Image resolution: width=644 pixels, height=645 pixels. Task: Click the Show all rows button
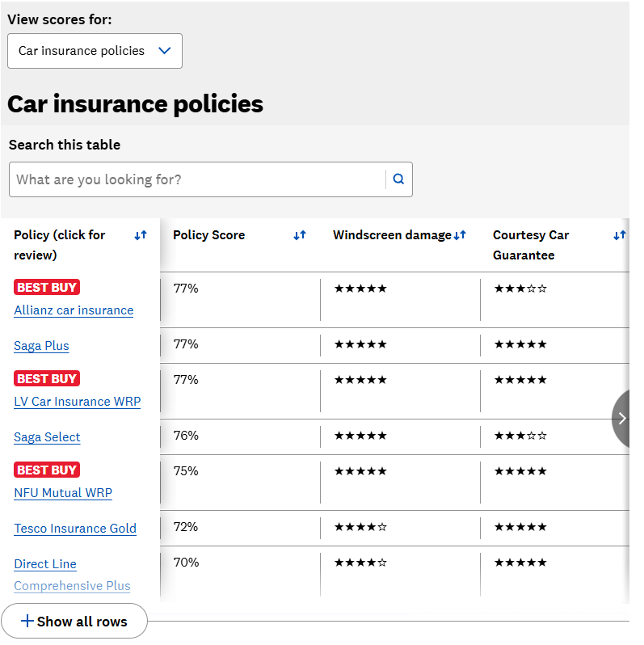click(74, 621)
